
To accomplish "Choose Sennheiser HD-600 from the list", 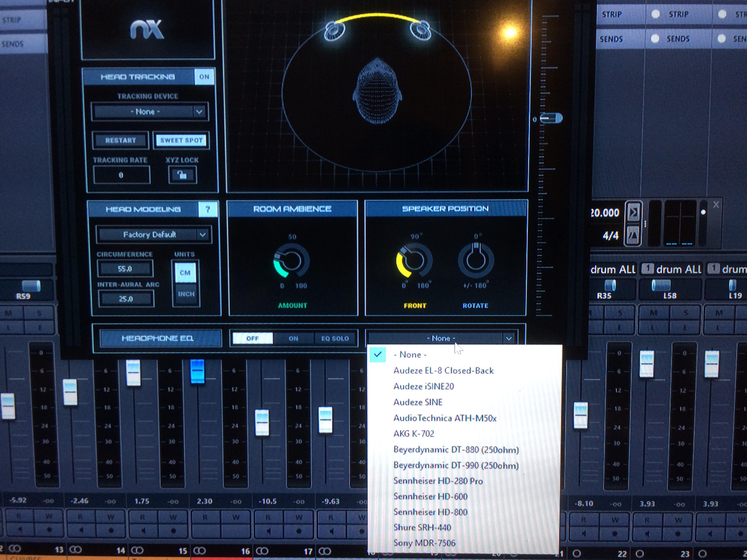I will point(430,496).
